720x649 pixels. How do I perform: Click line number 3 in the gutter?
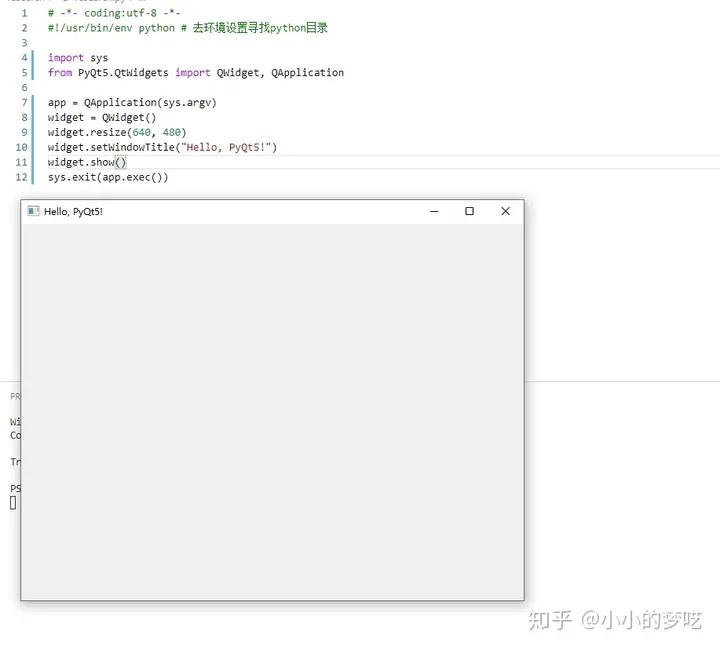pos(24,43)
